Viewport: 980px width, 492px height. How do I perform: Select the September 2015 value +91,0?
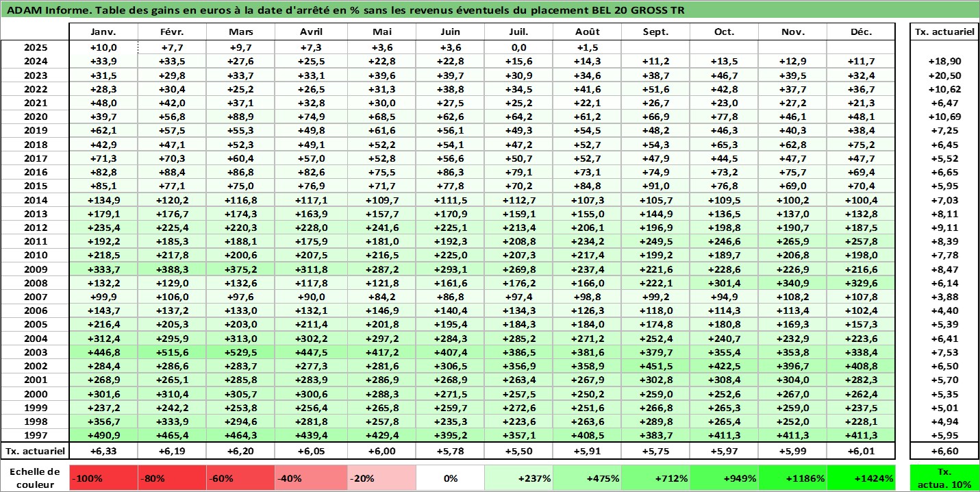[655, 186]
